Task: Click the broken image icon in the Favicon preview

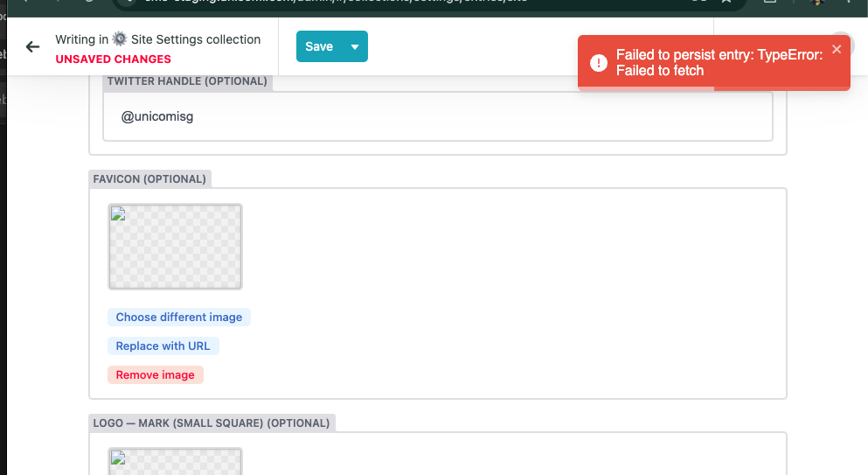Action: click(x=118, y=213)
